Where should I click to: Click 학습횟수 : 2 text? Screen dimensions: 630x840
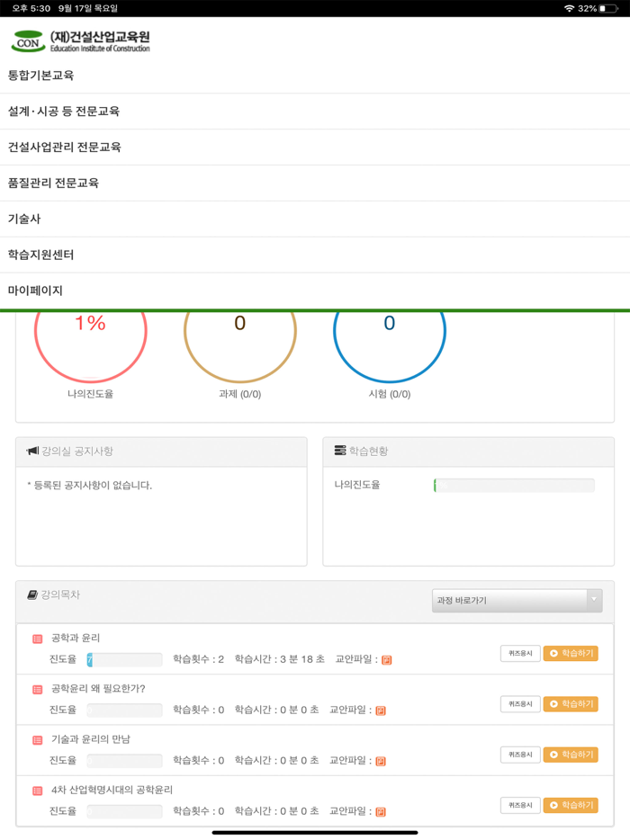click(198, 659)
